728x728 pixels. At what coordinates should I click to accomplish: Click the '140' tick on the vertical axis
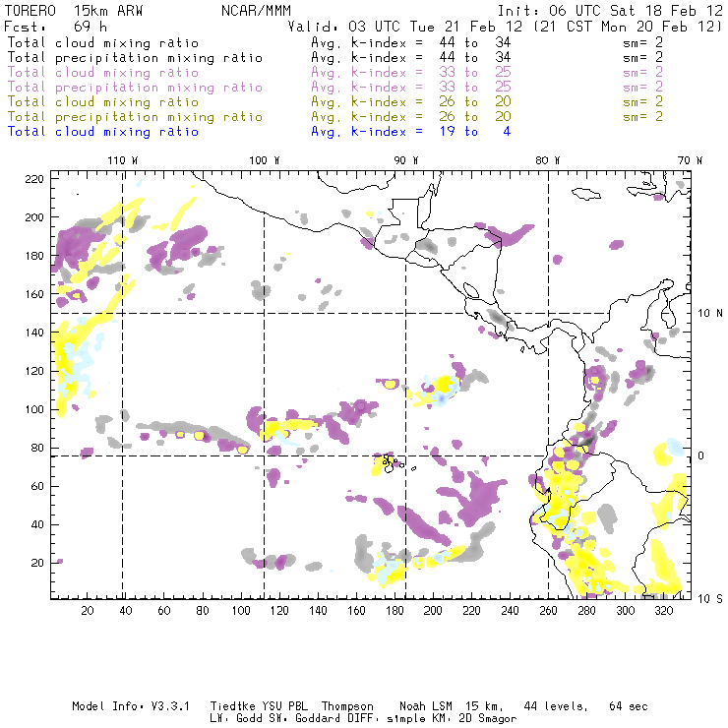[x=34, y=333]
